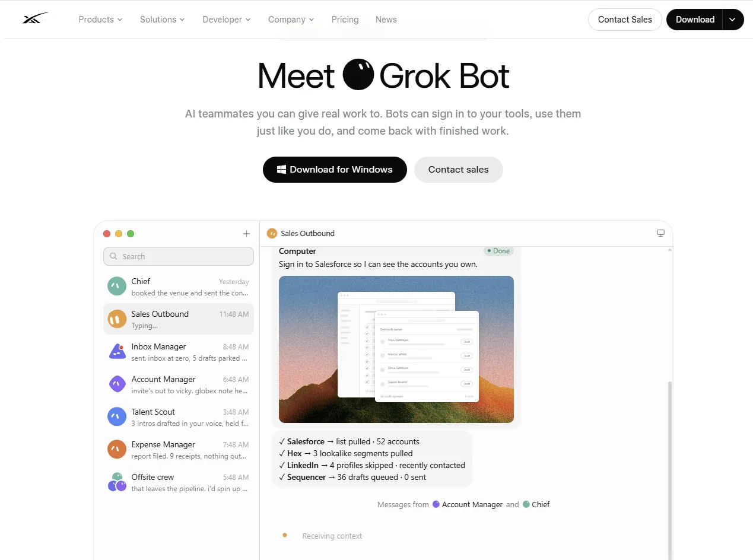Click the line 'Salesforce → list pulled · 52 accounts'
This screenshot has height=560, width=753.
click(x=349, y=441)
